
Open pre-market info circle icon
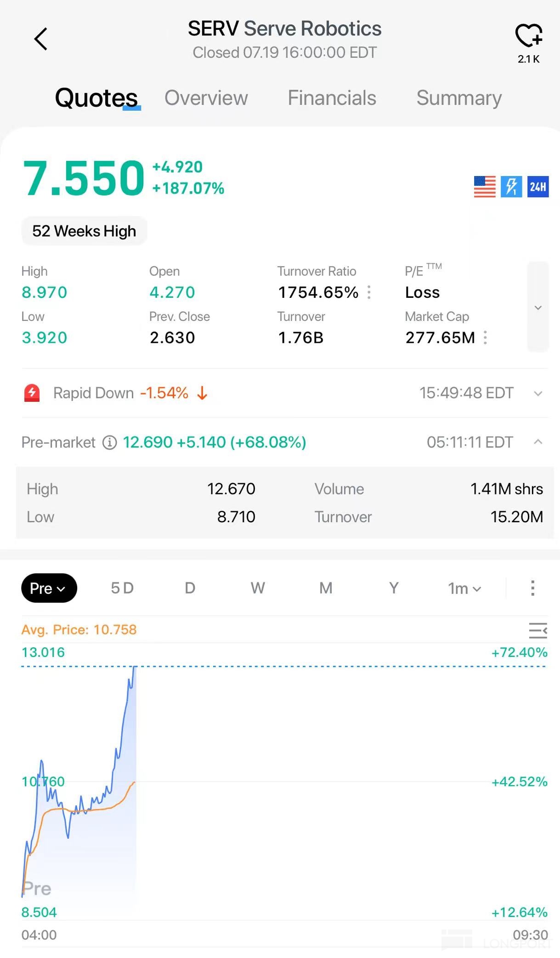click(109, 443)
